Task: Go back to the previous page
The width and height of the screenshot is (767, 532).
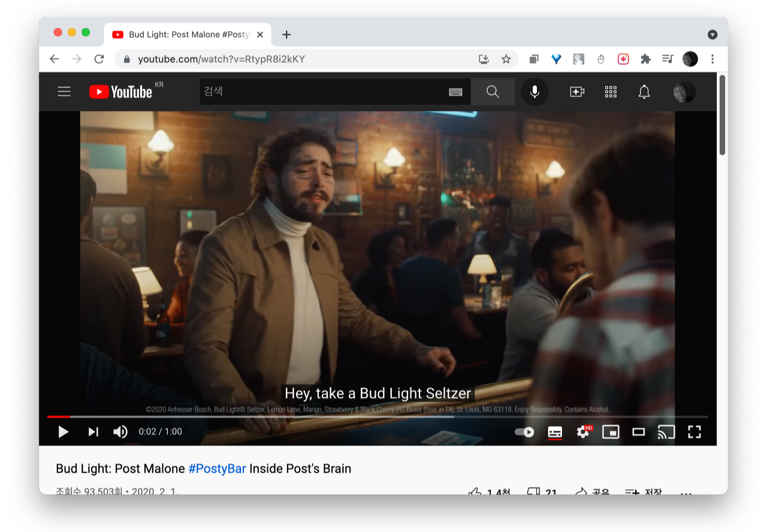Action: [x=55, y=59]
